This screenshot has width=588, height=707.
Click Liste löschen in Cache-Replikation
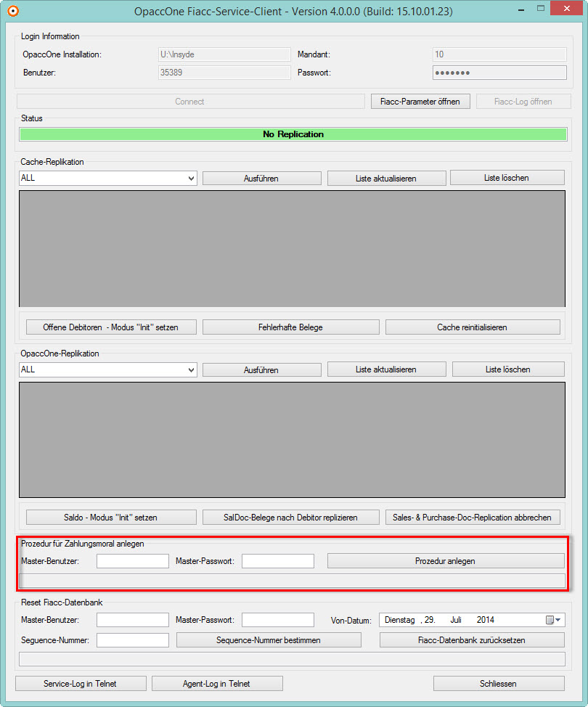pos(507,178)
